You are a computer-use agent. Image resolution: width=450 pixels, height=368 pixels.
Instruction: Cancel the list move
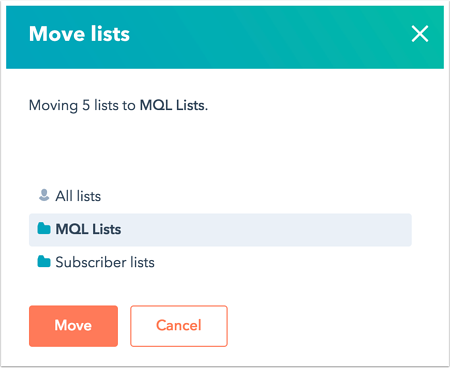tap(179, 326)
